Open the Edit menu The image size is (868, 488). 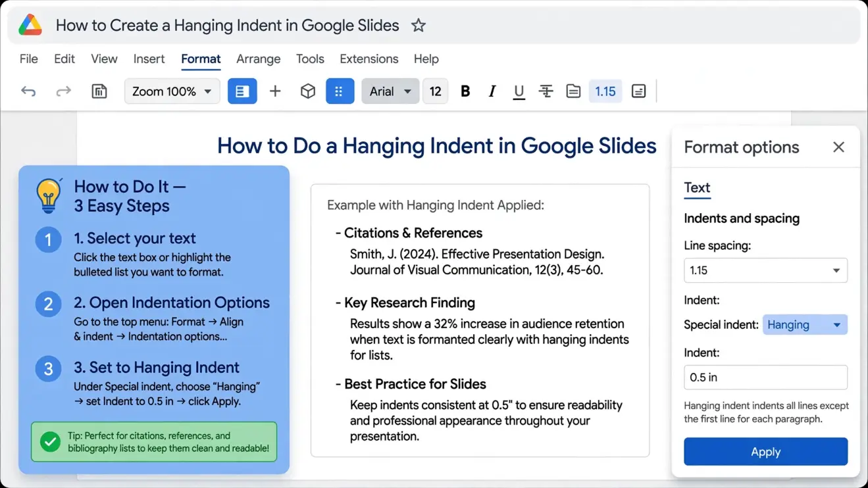(64, 59)
